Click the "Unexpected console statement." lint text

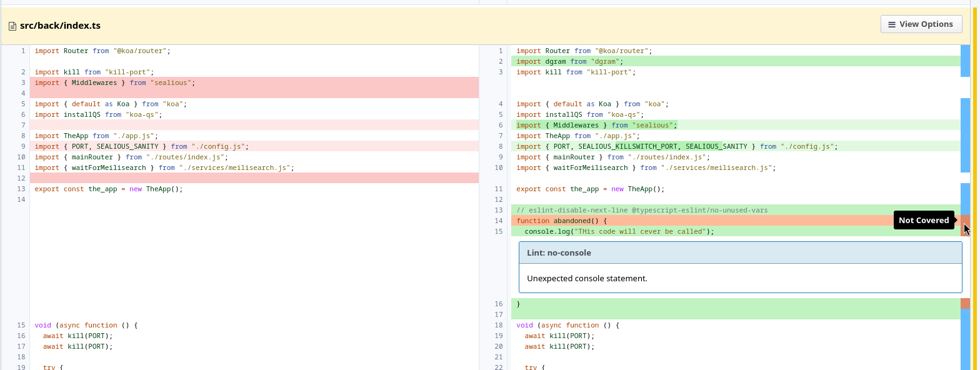[587, 278]
